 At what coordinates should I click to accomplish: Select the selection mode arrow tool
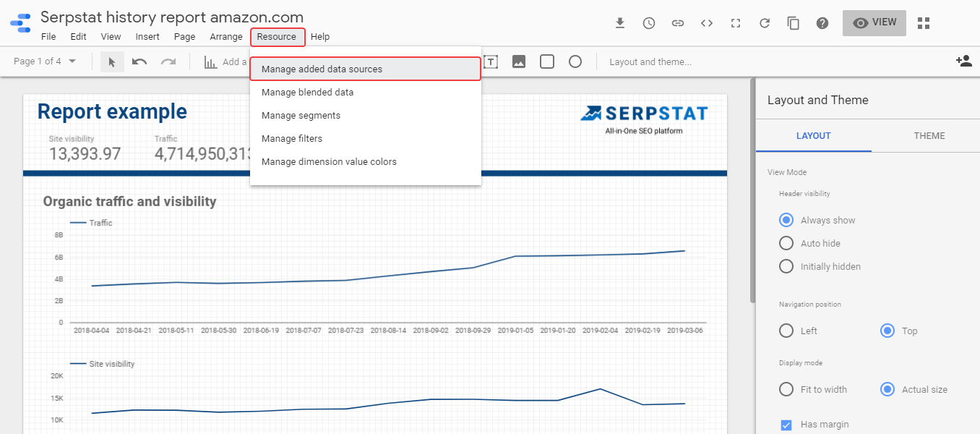pyautogui.click(x=112, y=61)
